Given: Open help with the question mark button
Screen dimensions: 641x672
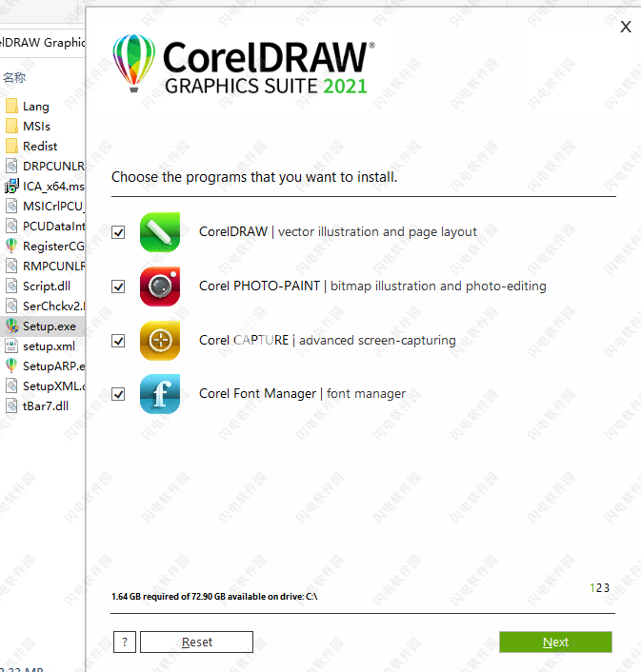Looking at the screenshot, I should (125, 642).
